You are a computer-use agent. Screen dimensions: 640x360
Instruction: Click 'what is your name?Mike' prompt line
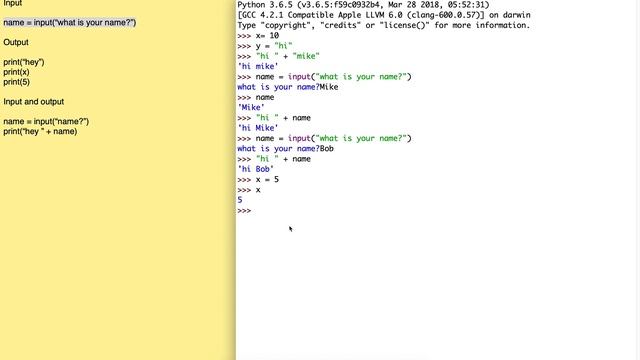[288, 87]
